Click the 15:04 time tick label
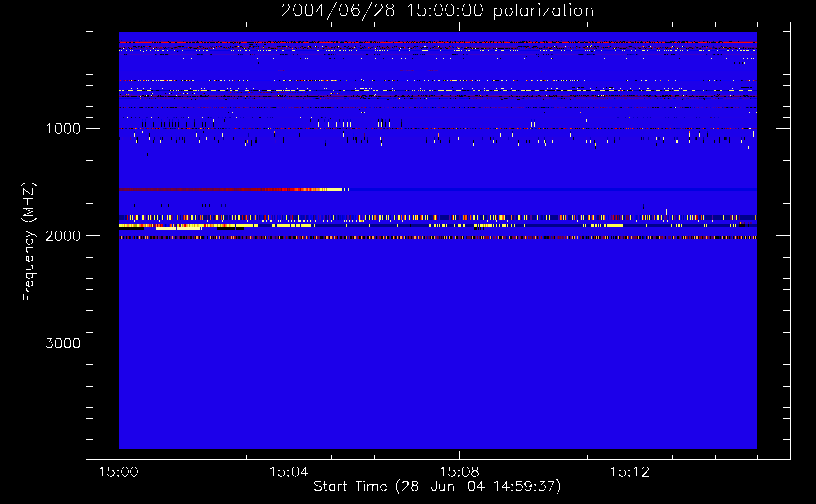 289,472
